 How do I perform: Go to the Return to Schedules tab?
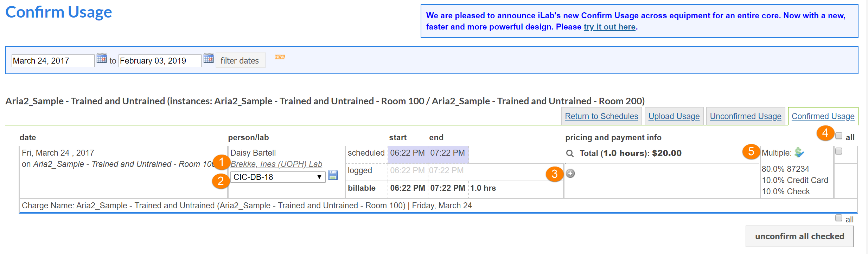coord(601,116)
